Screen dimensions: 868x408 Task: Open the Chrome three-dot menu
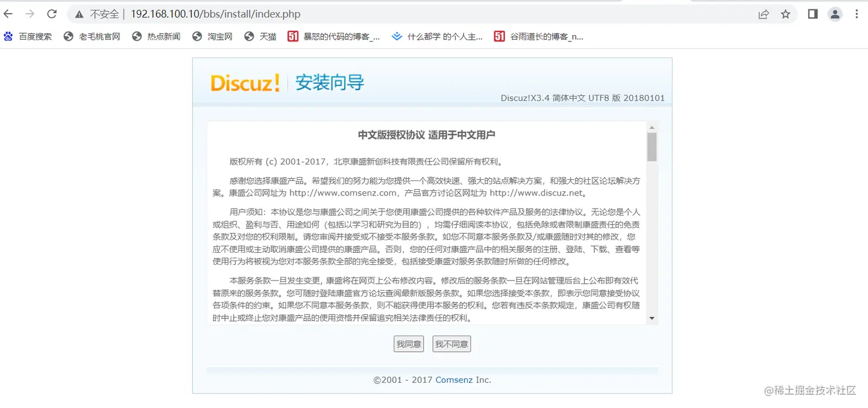tap(856, 14)
